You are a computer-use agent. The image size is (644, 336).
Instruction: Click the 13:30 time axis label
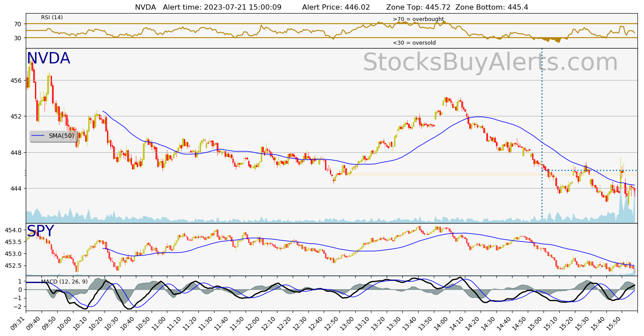[x=395, y=322]
